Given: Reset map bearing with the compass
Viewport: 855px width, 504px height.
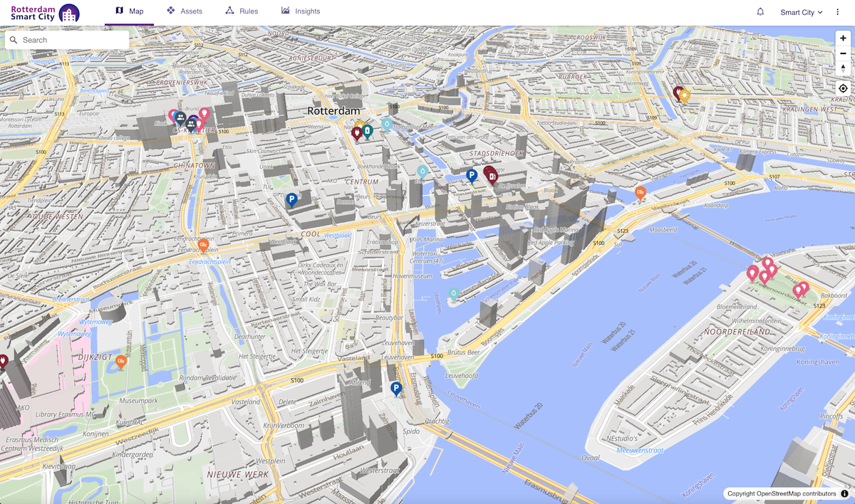Looking at the screenshot, I should tap(843, 68).
